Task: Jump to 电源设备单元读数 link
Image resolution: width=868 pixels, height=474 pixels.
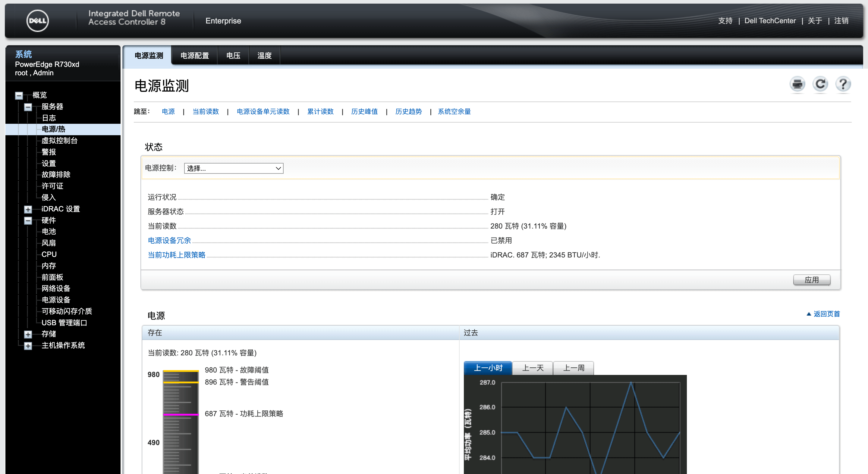Action: pyautogui.click(x=263, y=111)
